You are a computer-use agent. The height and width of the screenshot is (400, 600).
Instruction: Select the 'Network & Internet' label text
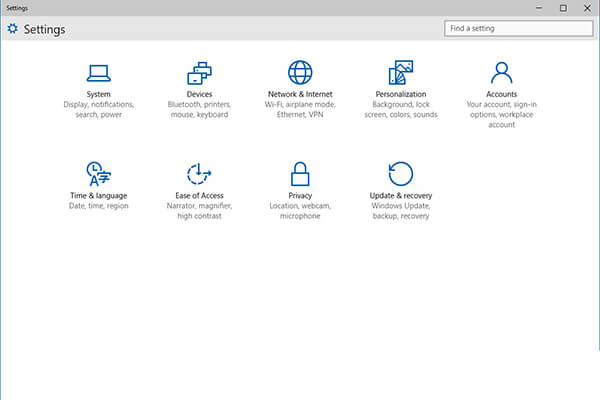300,94
